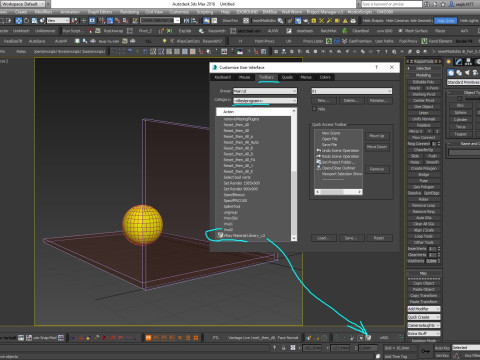Image resolution: width=480 pixels, height=360 pixels.
Task: Select 'Save File' in Quick Access list
Action: (329, 145)
